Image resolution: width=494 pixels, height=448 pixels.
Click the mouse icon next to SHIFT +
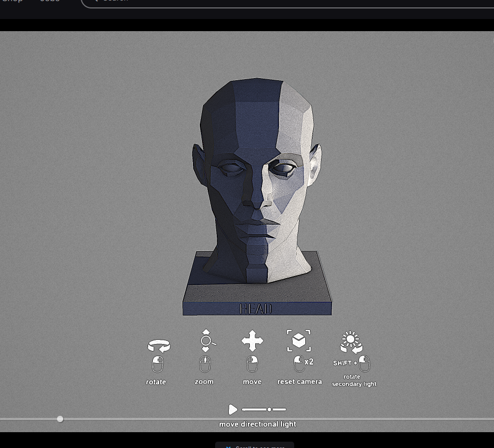point(364,364)
